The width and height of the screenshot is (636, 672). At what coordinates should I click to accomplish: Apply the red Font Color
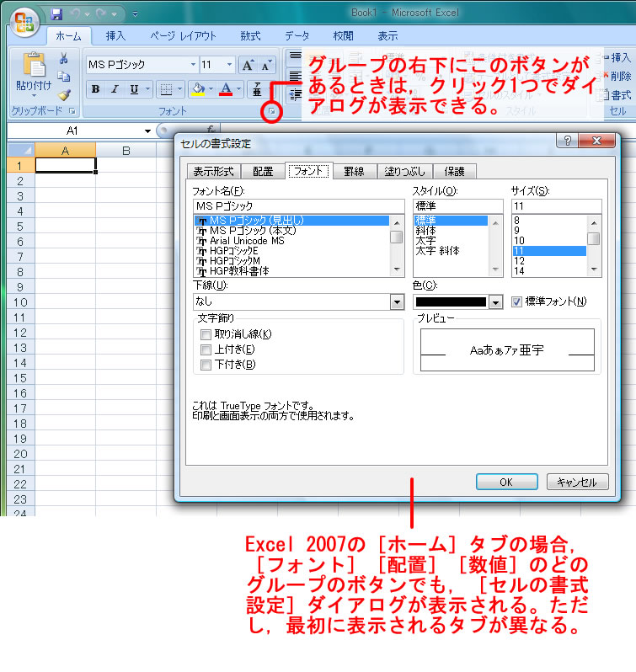tap(226, 88)
